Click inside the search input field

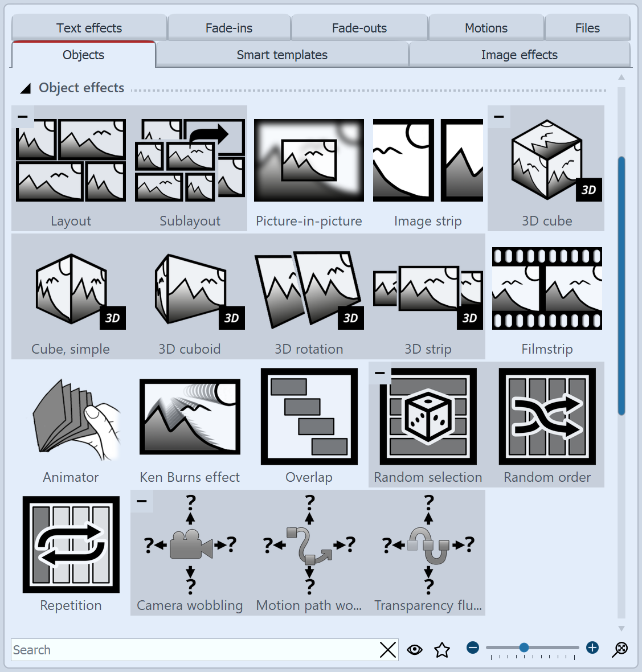click(x=171, y=650)
